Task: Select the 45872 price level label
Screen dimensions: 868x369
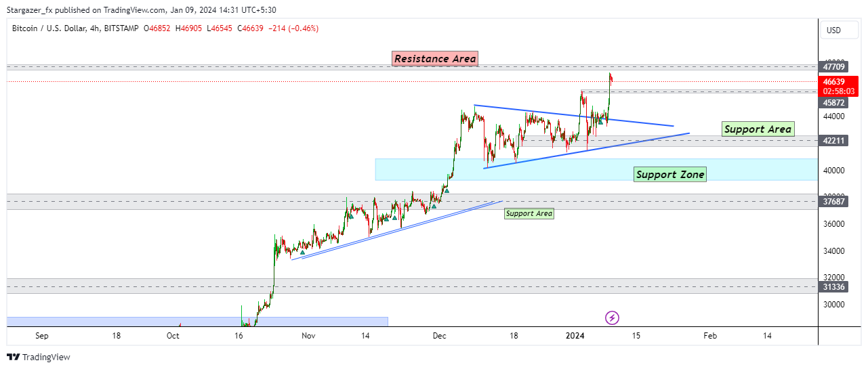Action: coord(833,103)
